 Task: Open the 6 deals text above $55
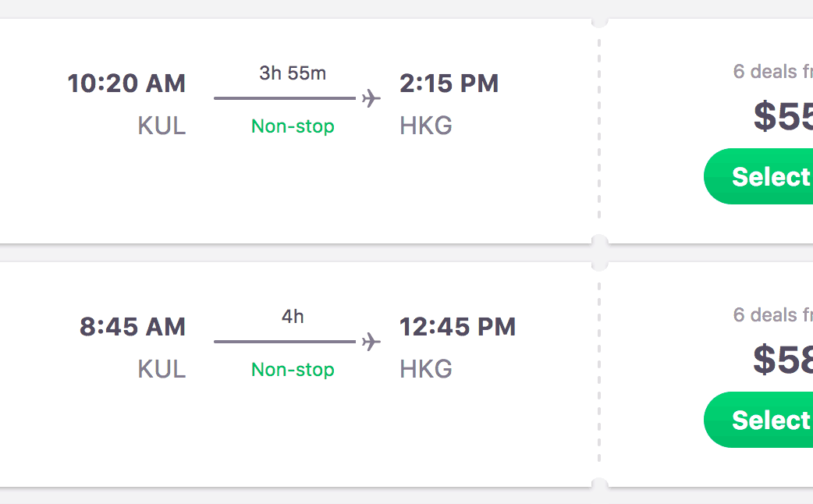[772, 72]
